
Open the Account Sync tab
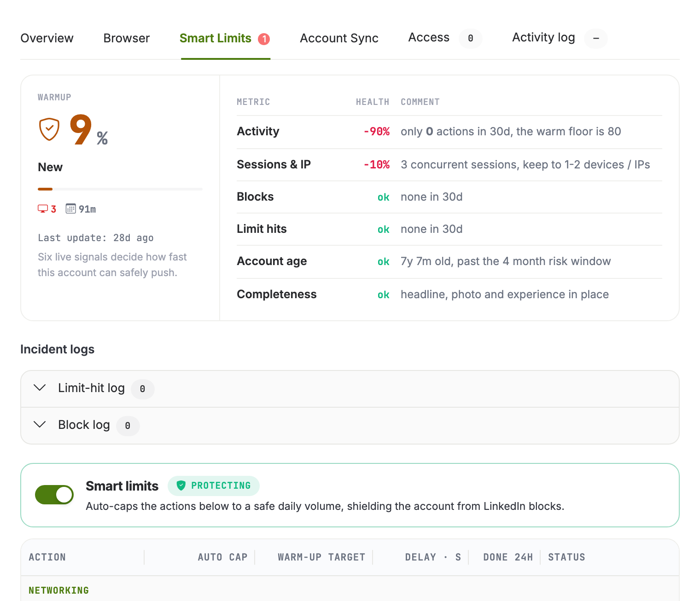(x=339, y=38)
